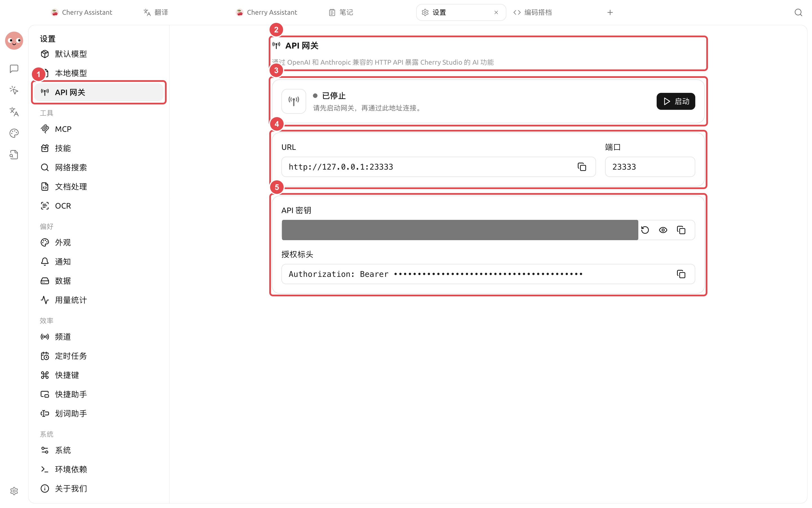
Task: Open 关于我们 page
Action: click(99, 489)
